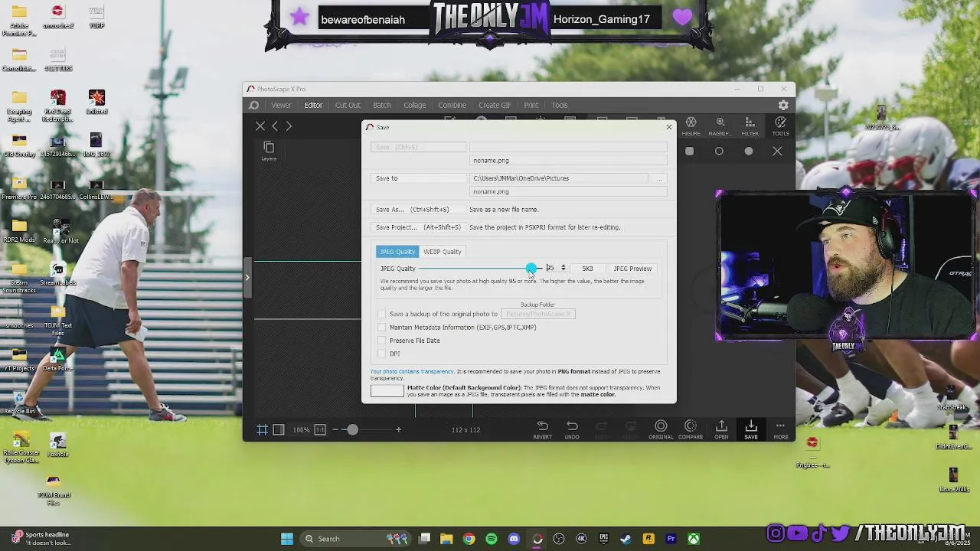This screenshot has height=551, width=980.
Task: Toggle the split view icon in bottom bar
Action: click(279, 430)
